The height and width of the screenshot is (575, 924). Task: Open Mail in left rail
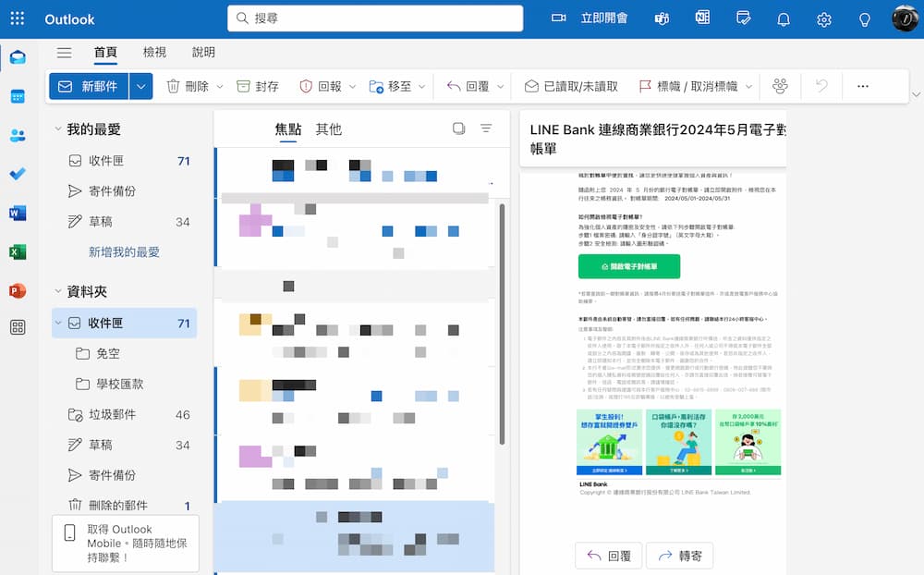[18, 57]
